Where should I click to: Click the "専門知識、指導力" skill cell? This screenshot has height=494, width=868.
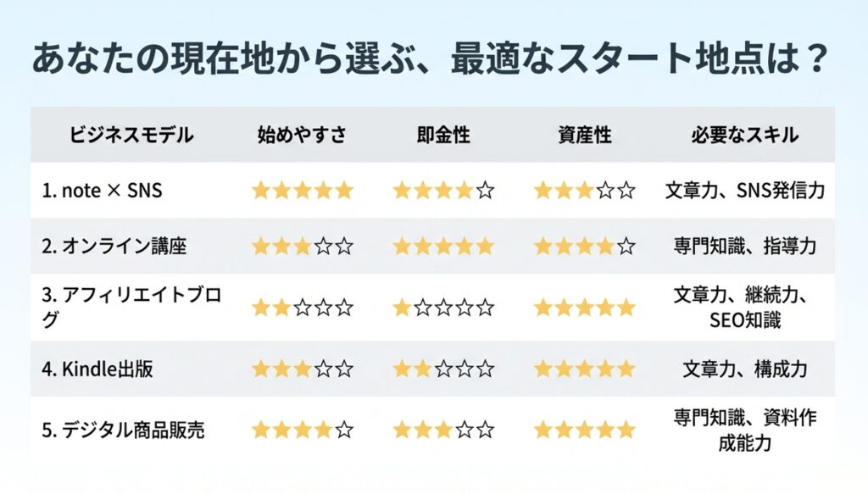[744, 247]
